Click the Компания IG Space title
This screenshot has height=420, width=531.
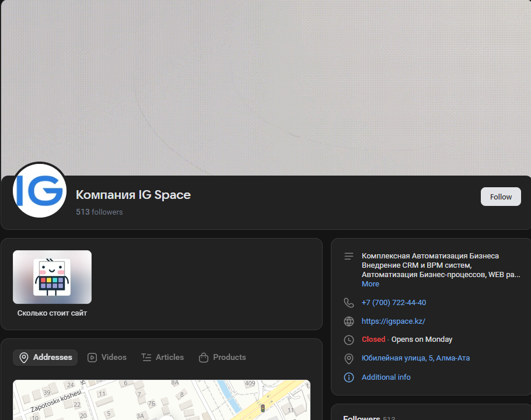pos(133,195)
